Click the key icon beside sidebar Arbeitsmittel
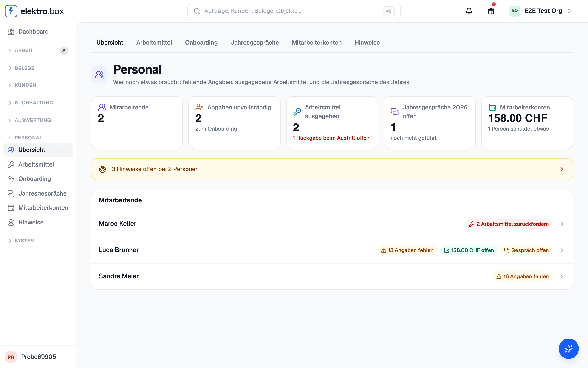The image size is (588, 368). [x=11, y=164]
